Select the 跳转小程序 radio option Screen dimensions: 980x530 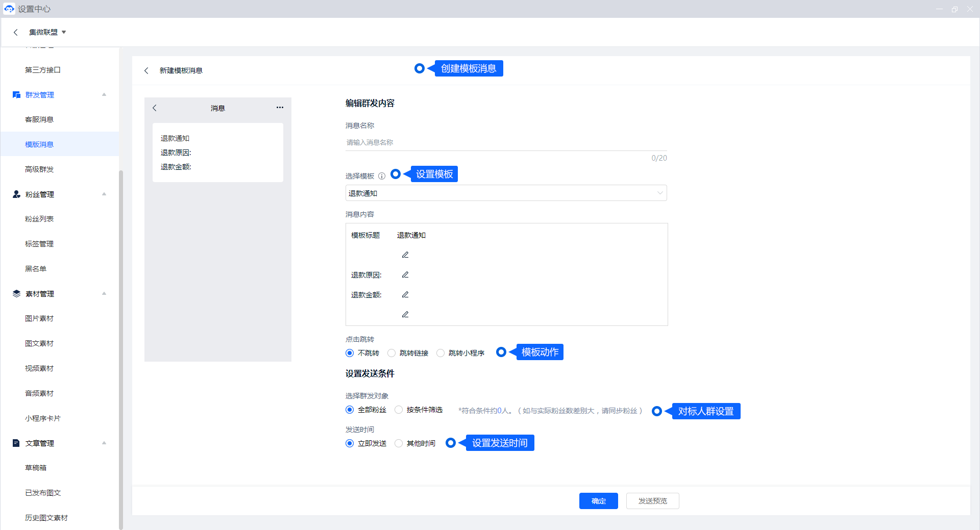click(x=440, y=353)
